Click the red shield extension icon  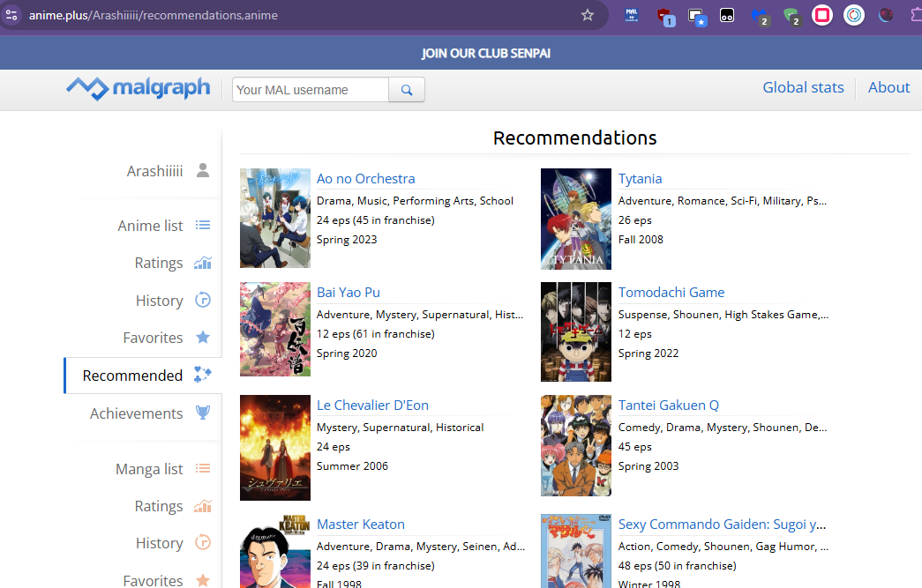point(665,17)
